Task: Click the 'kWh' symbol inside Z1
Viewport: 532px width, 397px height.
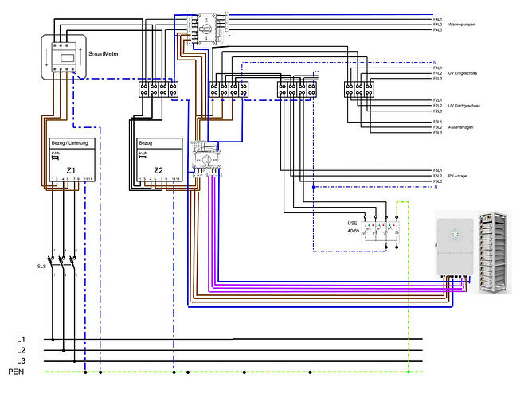Action: click(55, 156)
